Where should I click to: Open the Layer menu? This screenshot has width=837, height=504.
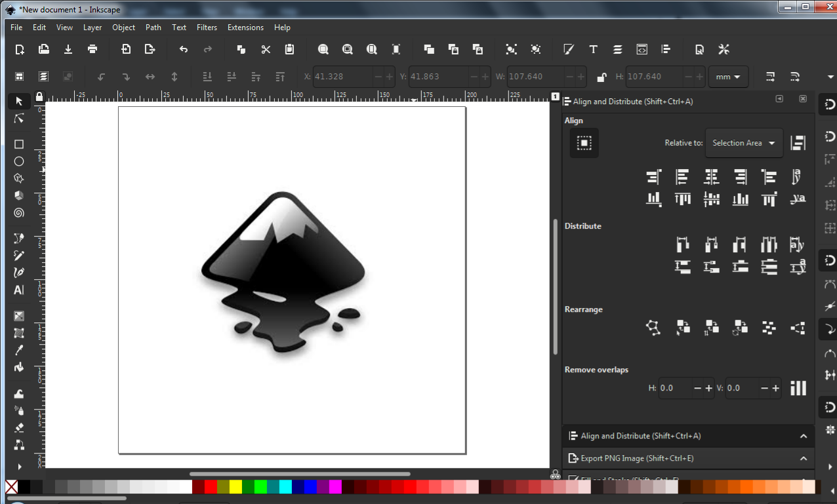pyautogui.click(x=92, y=28)
